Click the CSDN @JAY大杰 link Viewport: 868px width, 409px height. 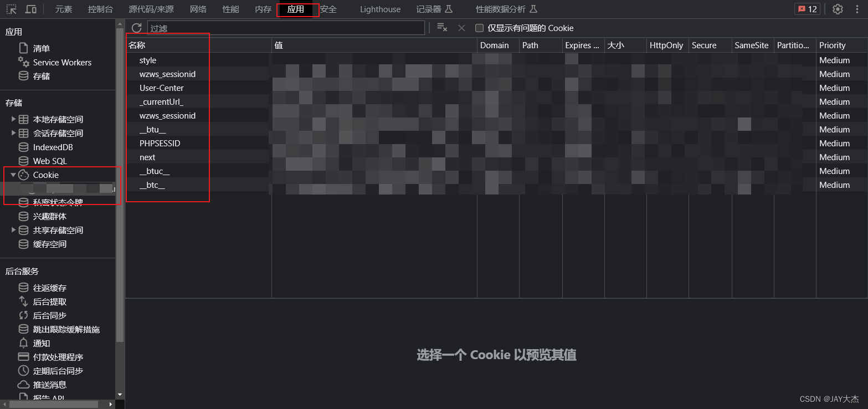(x=829, y=398)
